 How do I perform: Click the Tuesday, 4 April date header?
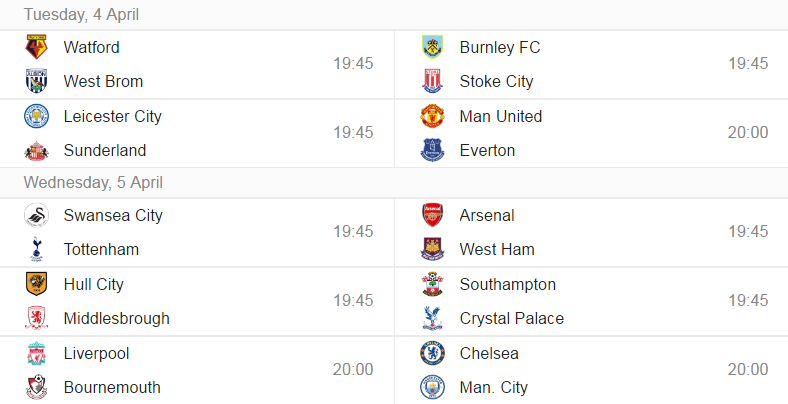point(82,14)
